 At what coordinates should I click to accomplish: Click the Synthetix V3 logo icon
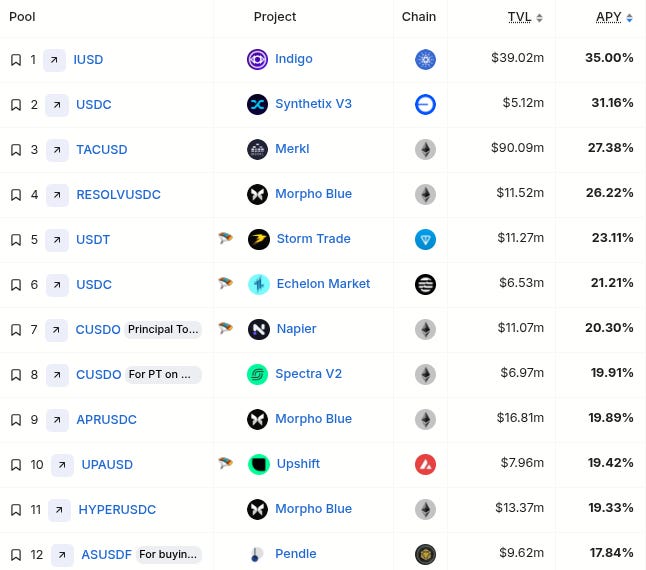257,104
